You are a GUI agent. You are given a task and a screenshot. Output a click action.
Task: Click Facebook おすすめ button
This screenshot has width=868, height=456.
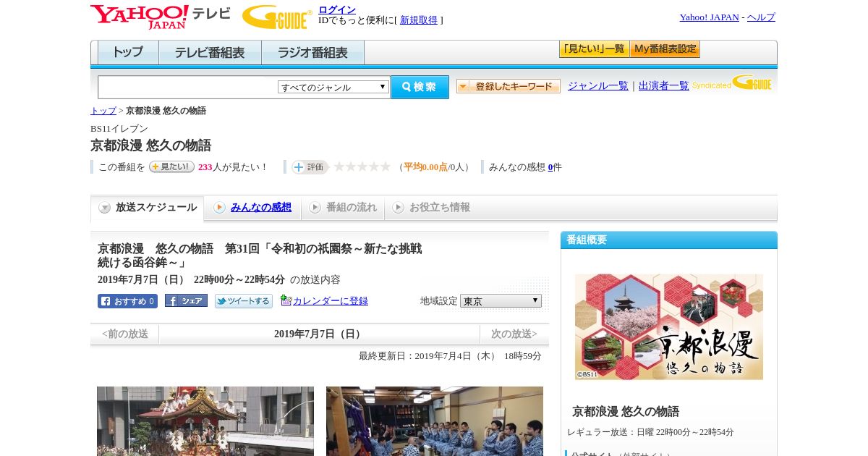coord(127,301)
